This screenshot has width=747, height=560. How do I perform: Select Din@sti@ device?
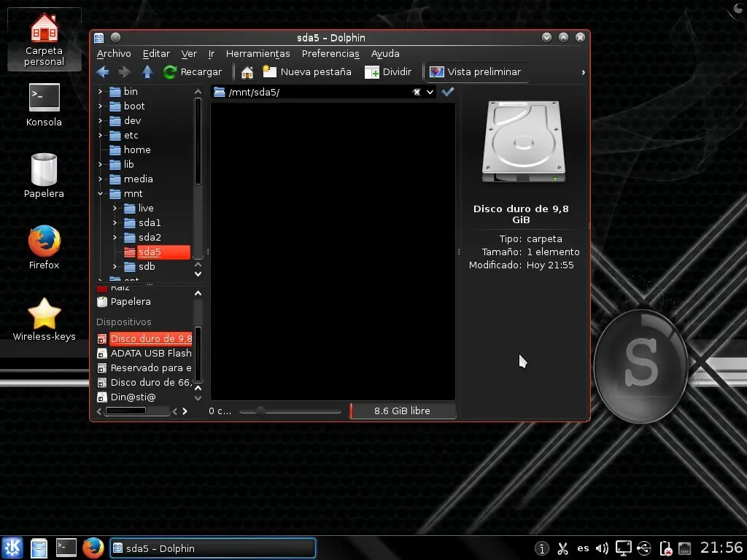(127, 397)
